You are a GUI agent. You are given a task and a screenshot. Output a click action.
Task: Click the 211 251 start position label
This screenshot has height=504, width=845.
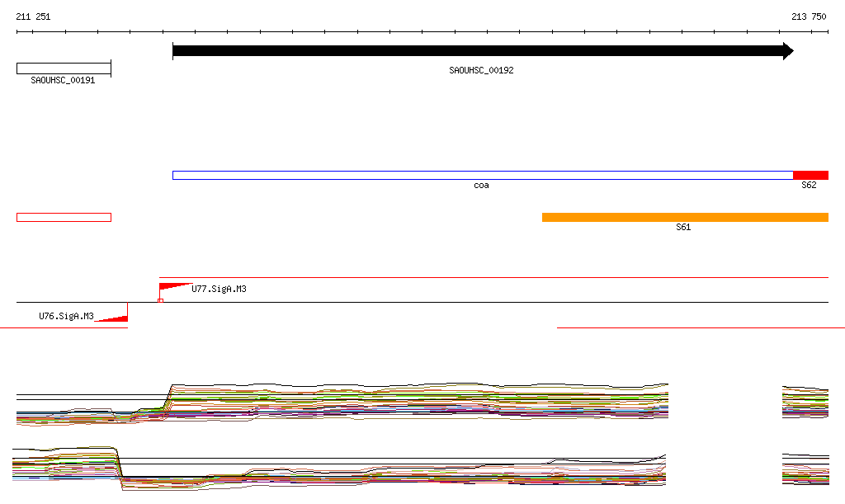pyautogui.click(x=33, y=16)
